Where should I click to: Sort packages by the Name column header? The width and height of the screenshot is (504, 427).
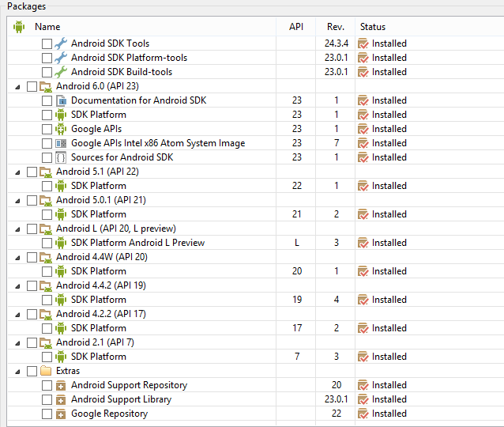click(x=47, y=27)
